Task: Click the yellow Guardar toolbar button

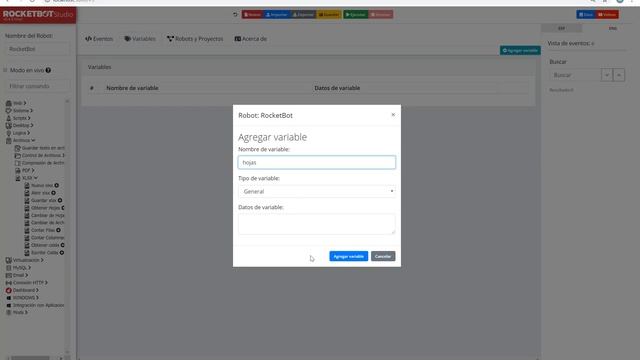Action: (x=329, y=14)
